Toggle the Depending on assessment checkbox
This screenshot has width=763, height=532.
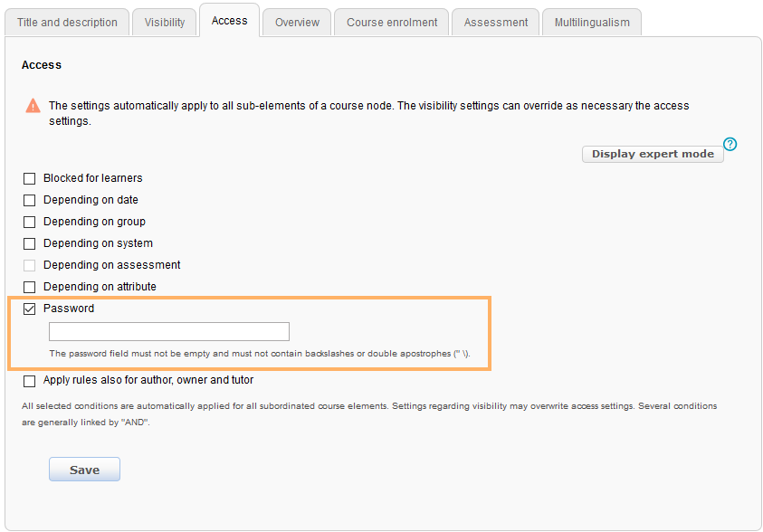click(29, 265)
